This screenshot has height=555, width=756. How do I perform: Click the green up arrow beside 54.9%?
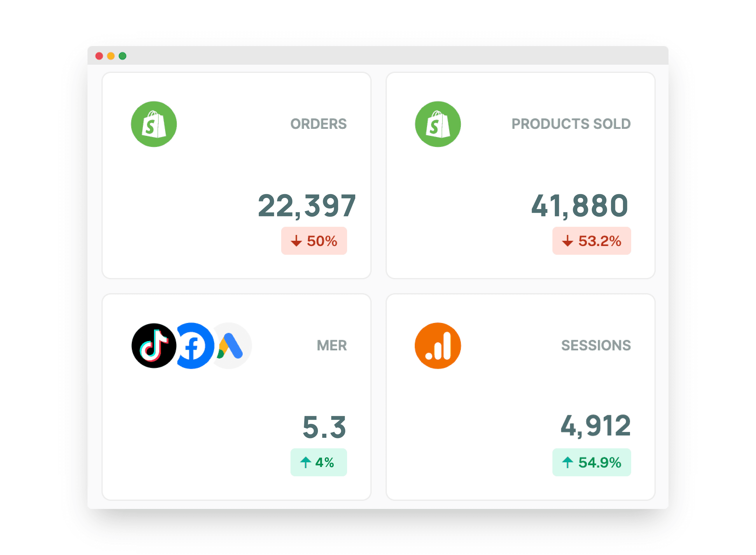pyautogui.click(x=567, y=462)
